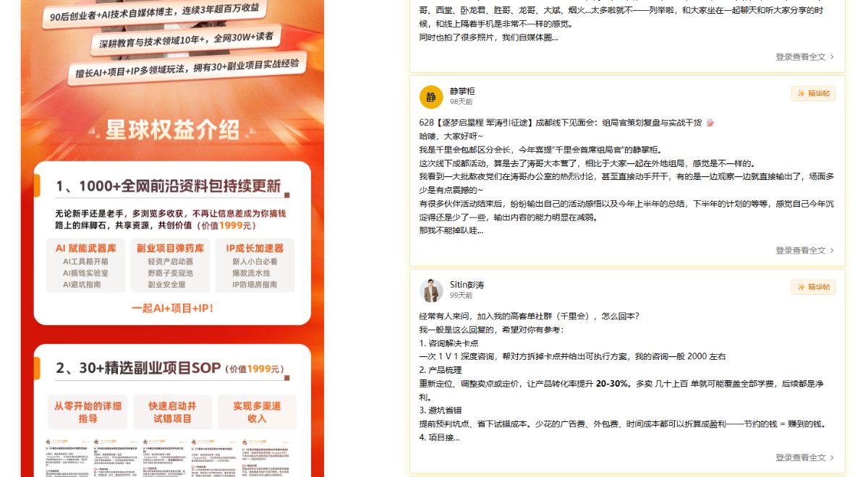
Task: Open Sitin彭涛's profile photo avatar
Action: (x=431, y=291)
